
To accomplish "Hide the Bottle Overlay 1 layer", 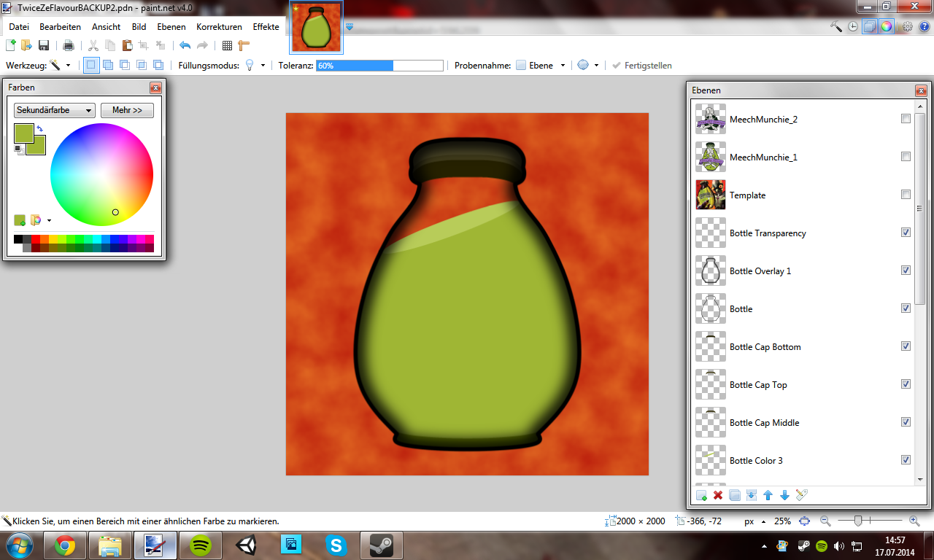I will click(906, 271).
